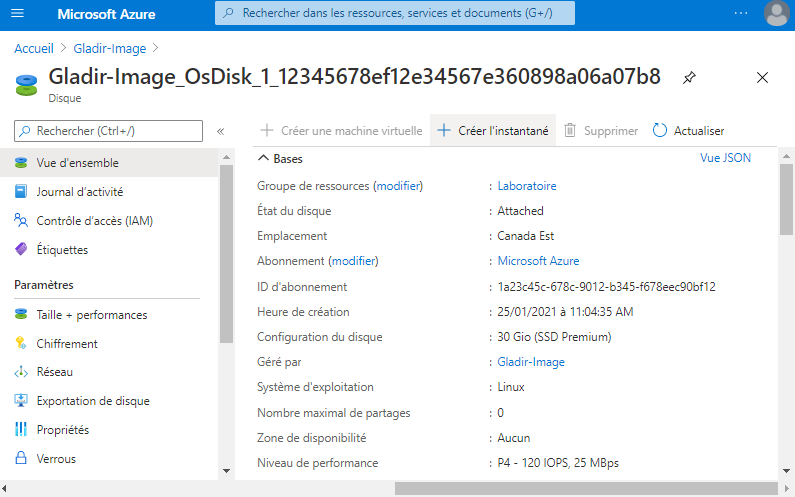Open Exportation de disque page
795x497 pixels.
(92, 401)
